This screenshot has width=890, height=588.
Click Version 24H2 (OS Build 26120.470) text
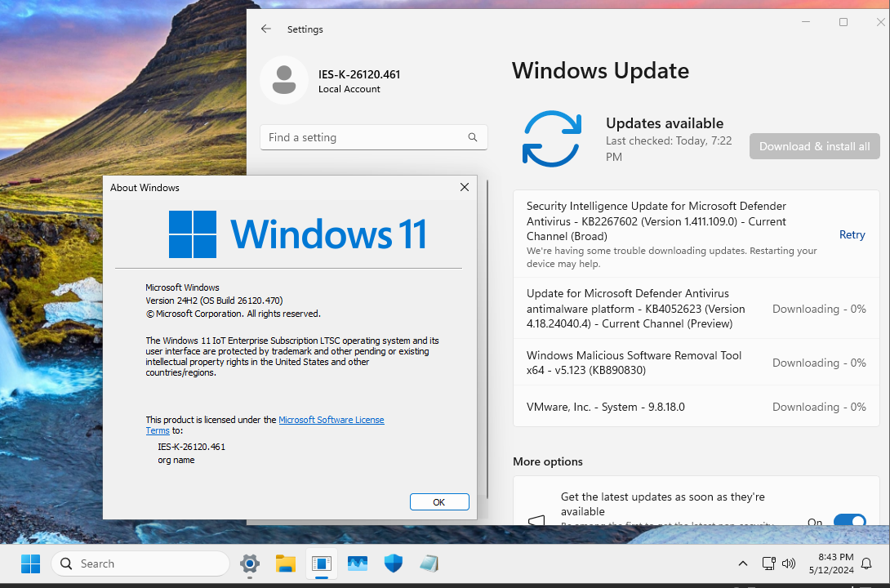click(214, 301)
